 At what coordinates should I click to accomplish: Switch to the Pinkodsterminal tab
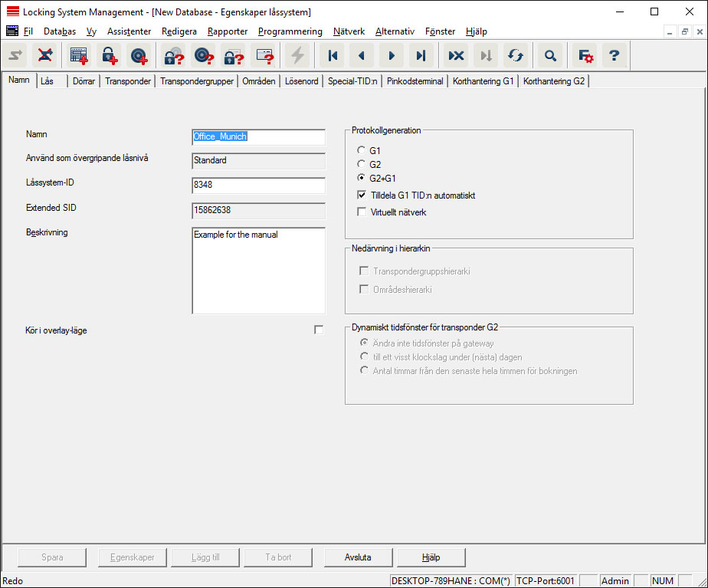pyautogui.click(x=415, y=81)
